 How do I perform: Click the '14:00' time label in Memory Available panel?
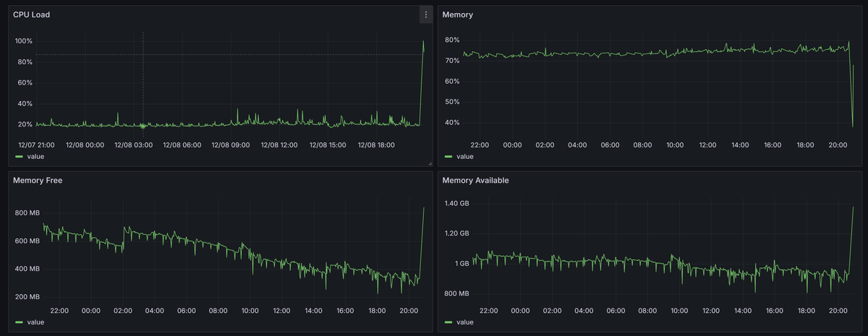742,311
